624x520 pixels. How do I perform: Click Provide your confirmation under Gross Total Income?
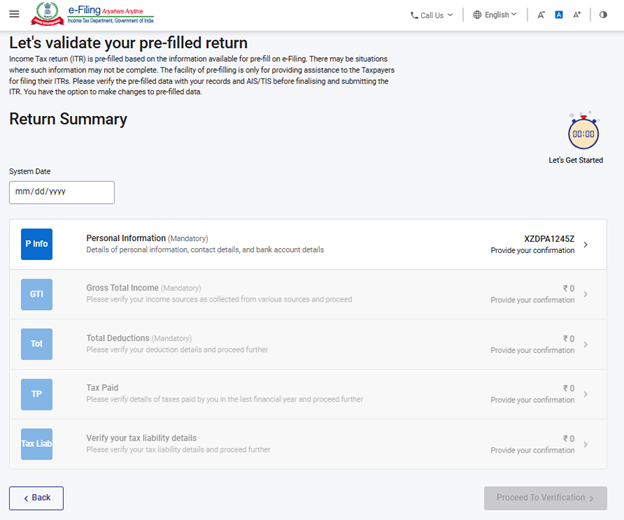tap(532, 300)
